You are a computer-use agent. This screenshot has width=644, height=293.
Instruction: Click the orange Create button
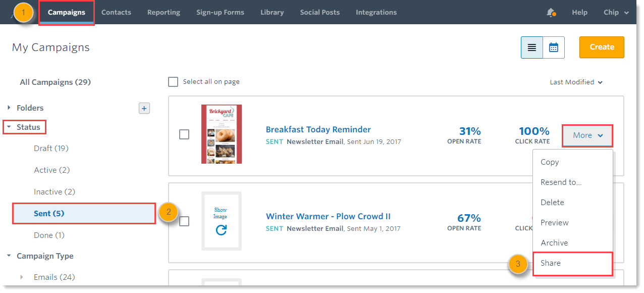click(x=602, y=47)
